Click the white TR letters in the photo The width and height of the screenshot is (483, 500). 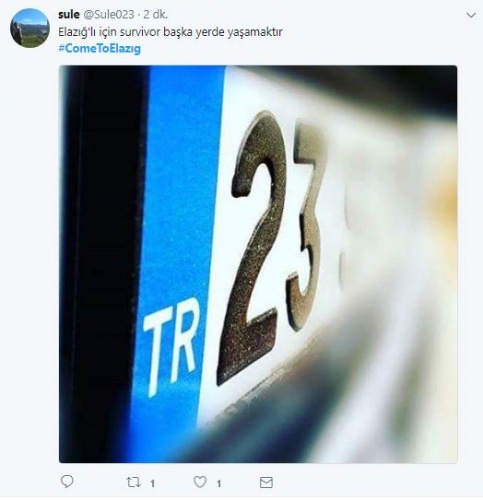click(x=171, y=347)
